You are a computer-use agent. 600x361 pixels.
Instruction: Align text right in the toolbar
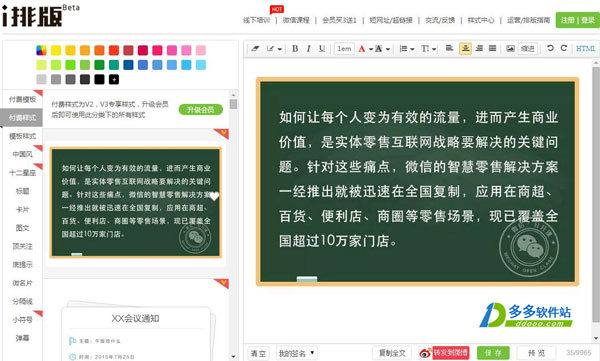pyautogui.click(x=479, y=48)
